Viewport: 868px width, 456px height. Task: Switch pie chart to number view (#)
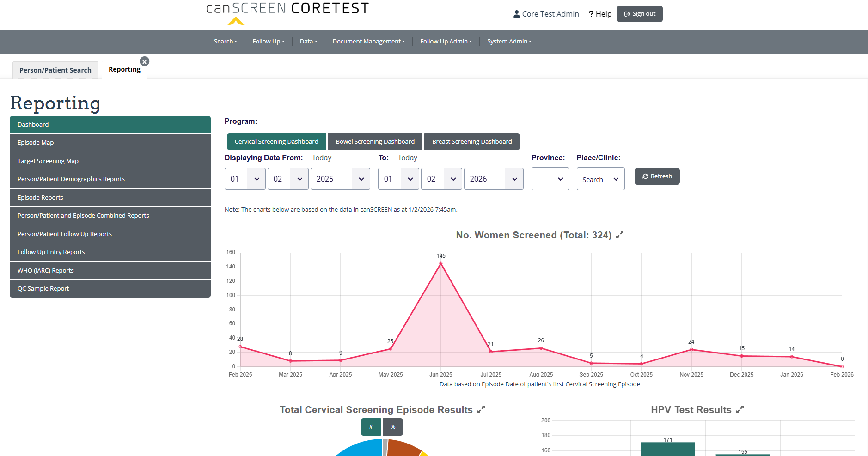[x=371, y=427]
